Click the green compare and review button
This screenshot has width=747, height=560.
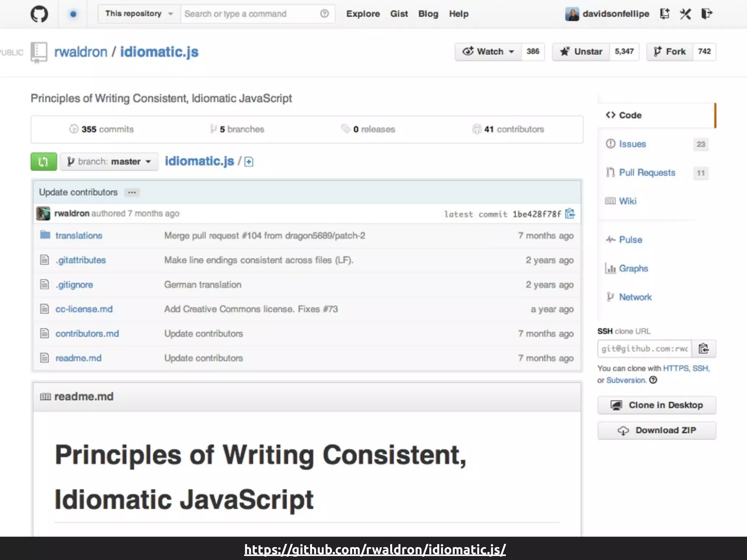(43, 162)
